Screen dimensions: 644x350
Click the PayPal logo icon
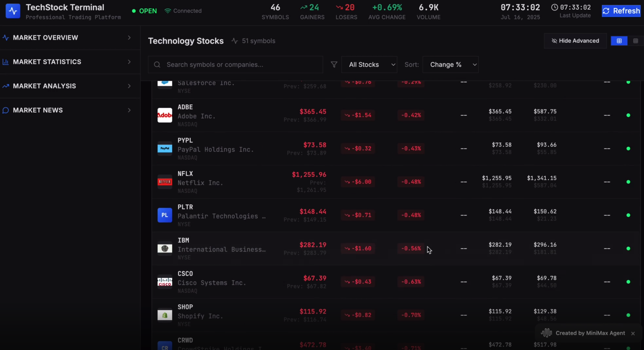point(164,148)
